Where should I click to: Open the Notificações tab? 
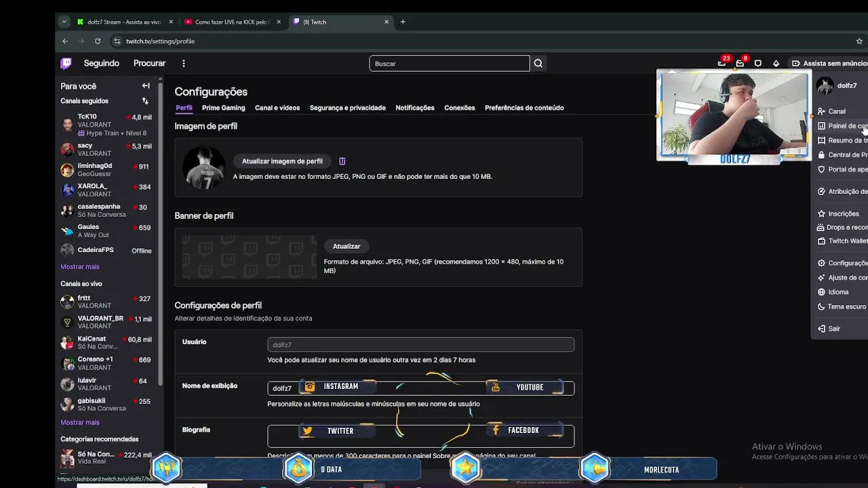pyautogui.click(x=415, y=108)
